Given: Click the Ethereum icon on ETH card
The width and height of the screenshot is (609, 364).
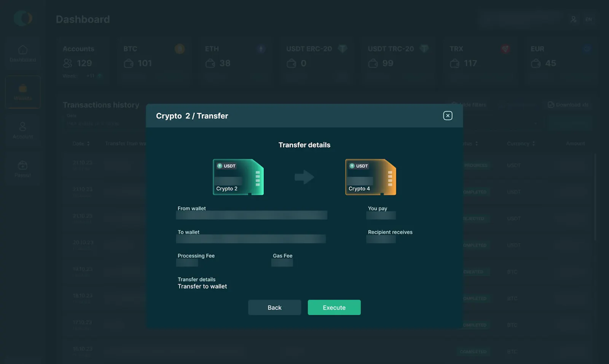Looking at the screenshot, I should tap(261, 49).
